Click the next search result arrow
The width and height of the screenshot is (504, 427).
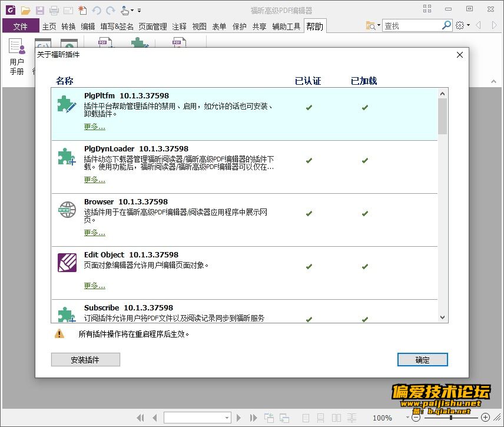(x=494, y=25)
